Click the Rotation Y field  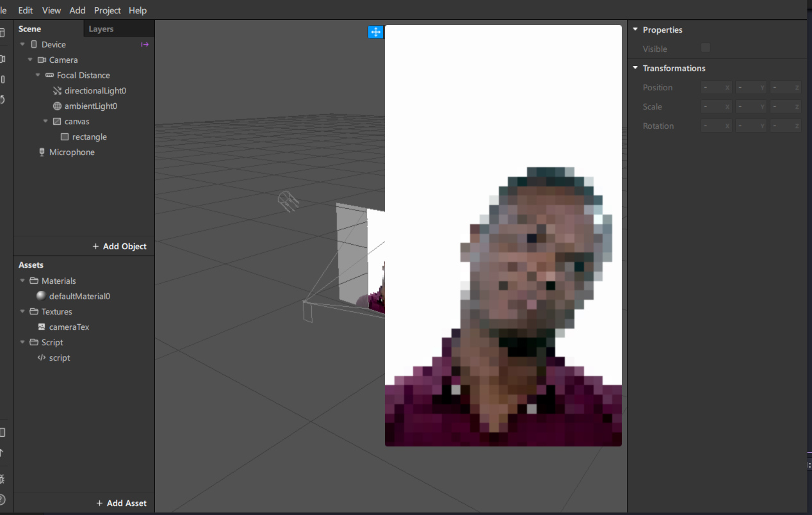click(751, 126)
